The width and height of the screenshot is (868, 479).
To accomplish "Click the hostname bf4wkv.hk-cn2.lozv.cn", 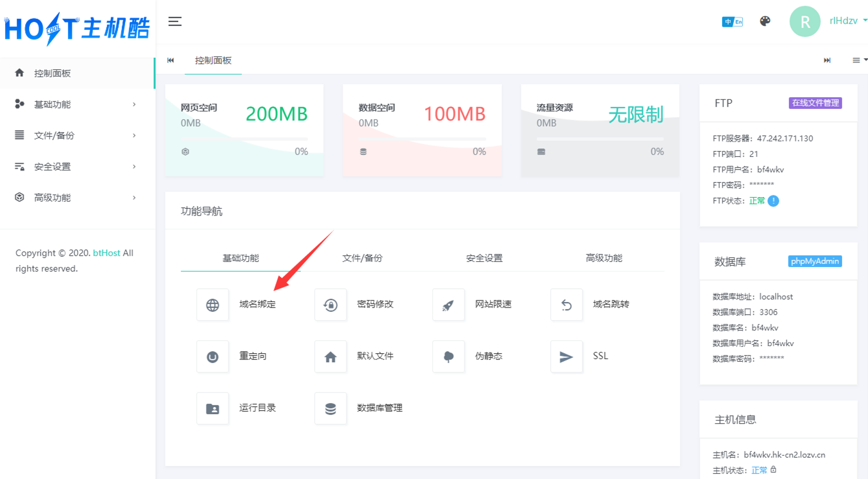I will (x=785, y=455).
